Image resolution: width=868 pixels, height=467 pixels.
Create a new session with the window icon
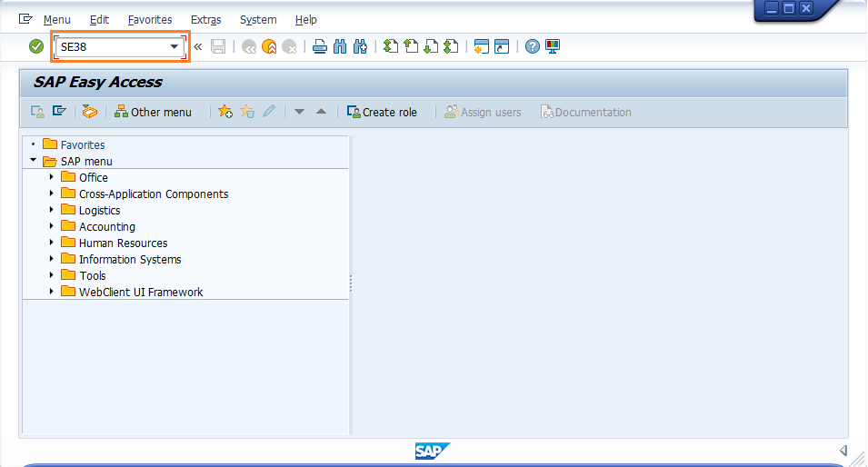tap(481, 46)
